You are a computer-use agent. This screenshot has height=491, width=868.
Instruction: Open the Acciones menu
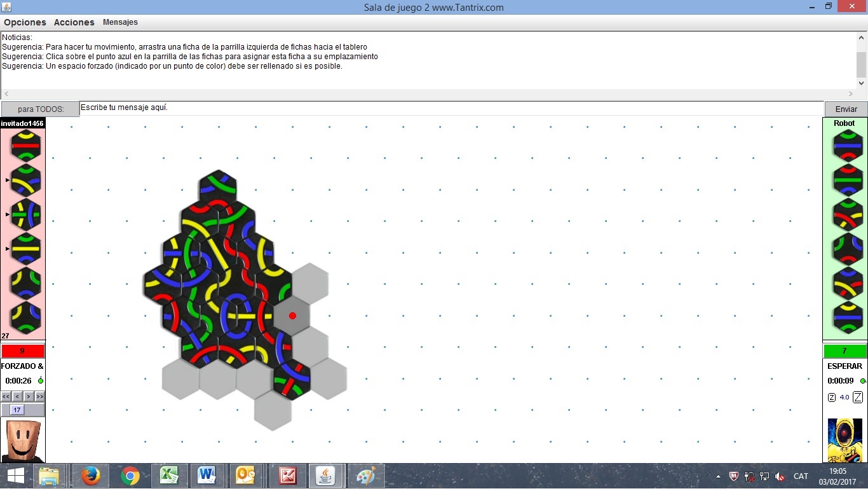coord(74,22)
